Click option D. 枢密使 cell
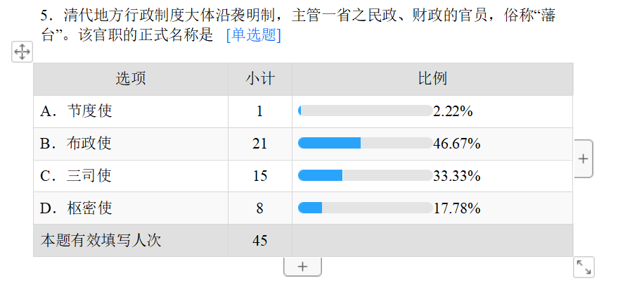Viewport: 644px width, 283px height. pyautogui.click(x=131, y=208)
